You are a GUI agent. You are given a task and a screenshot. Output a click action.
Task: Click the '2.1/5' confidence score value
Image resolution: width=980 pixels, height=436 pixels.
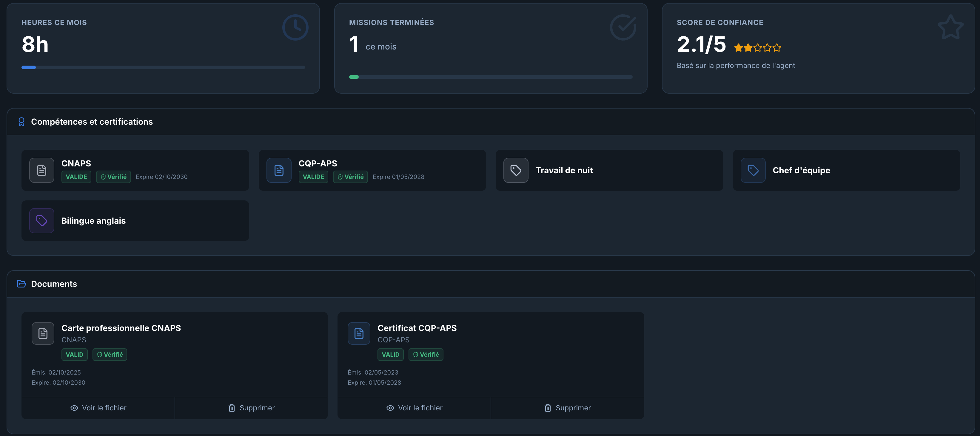click(x=701, y=44)
